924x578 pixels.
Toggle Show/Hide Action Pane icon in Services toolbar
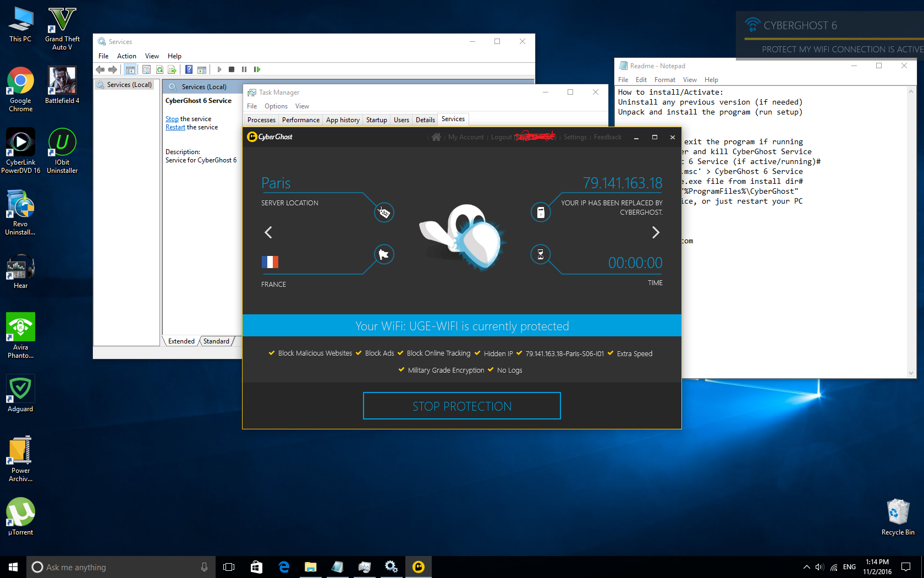[x=202, y=69]
